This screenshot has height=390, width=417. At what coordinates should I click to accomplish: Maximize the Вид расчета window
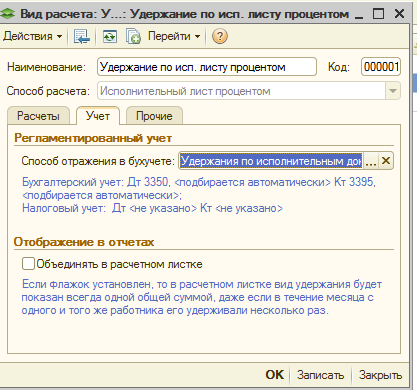tap(378, 14)
